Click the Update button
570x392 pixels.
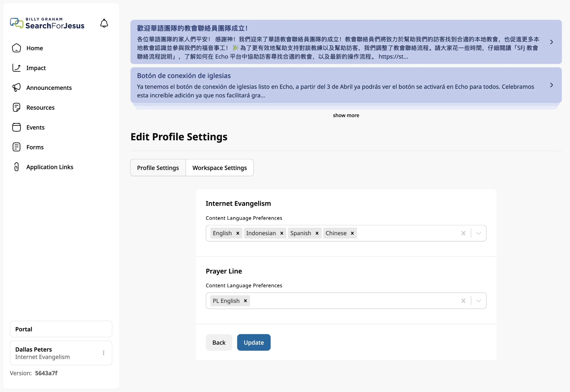point(253,342)
